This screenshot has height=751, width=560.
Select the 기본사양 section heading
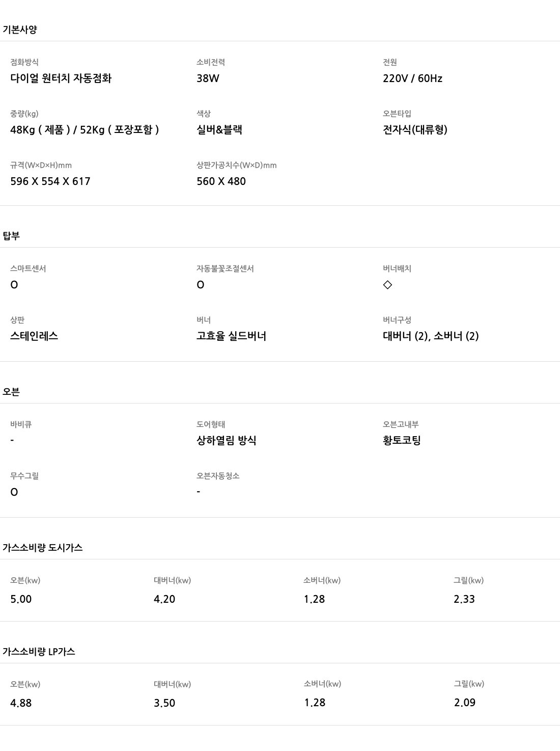[x=20, y=30]
